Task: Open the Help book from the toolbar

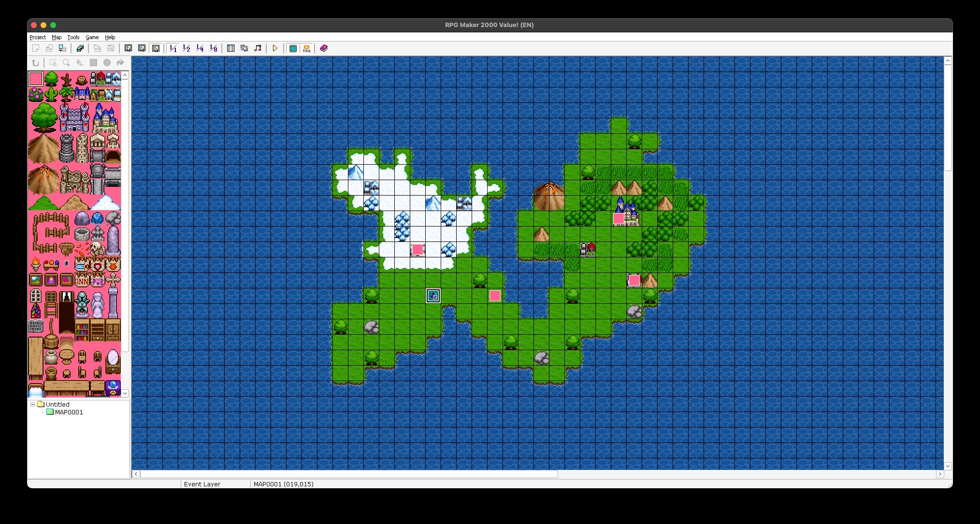Action: pyautogui.click(x=324, y=48)
